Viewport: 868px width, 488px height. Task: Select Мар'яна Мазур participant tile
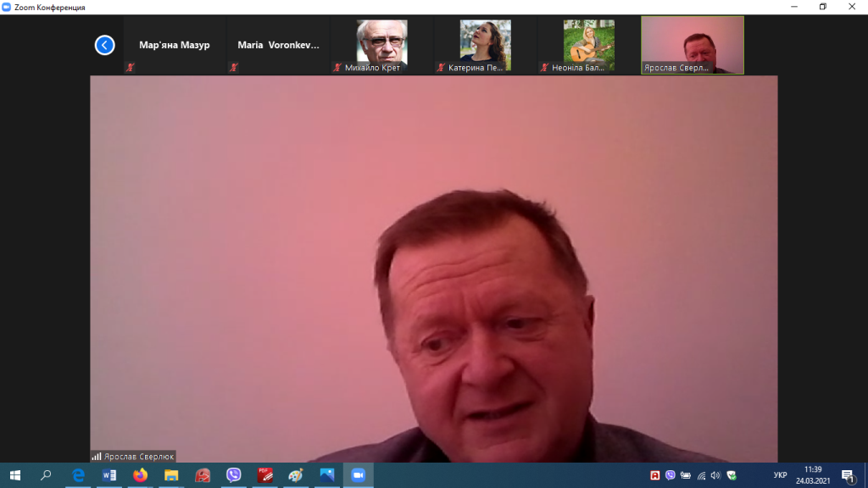tap(175, 45)
